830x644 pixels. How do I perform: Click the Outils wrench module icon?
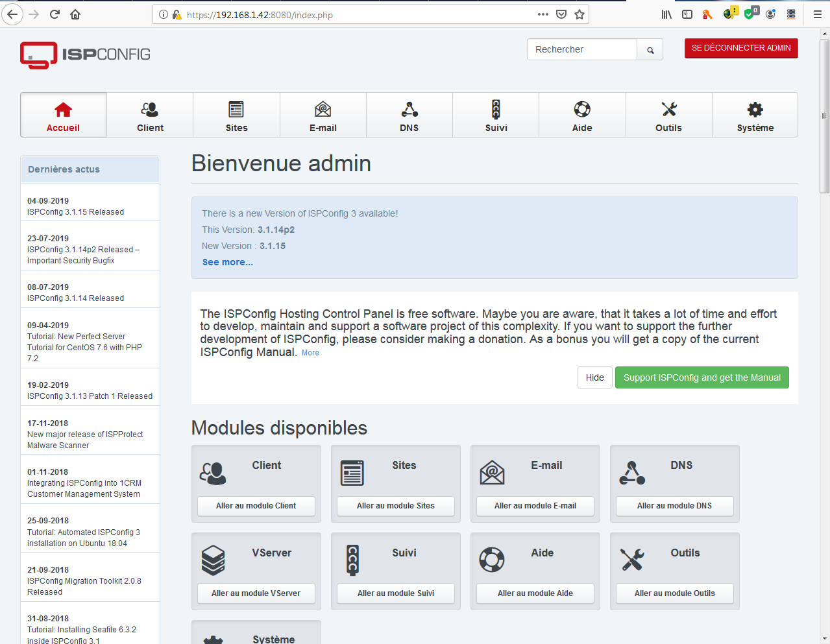coord(631,560)
